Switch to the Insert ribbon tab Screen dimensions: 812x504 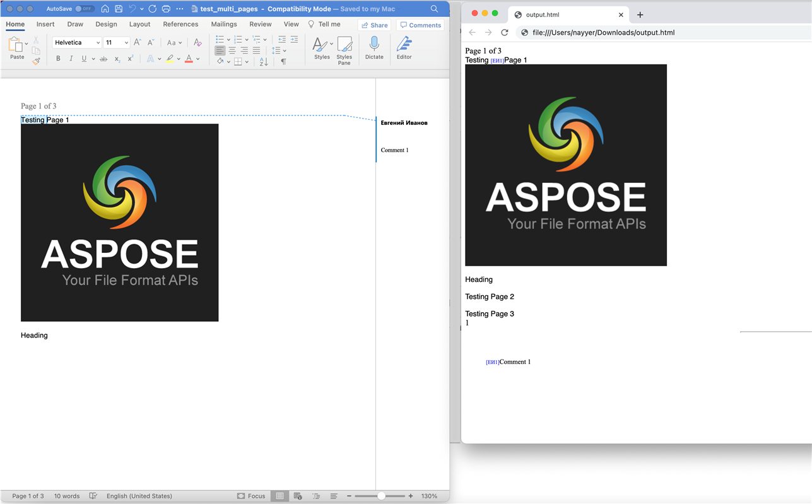click(x=45, y=24)
